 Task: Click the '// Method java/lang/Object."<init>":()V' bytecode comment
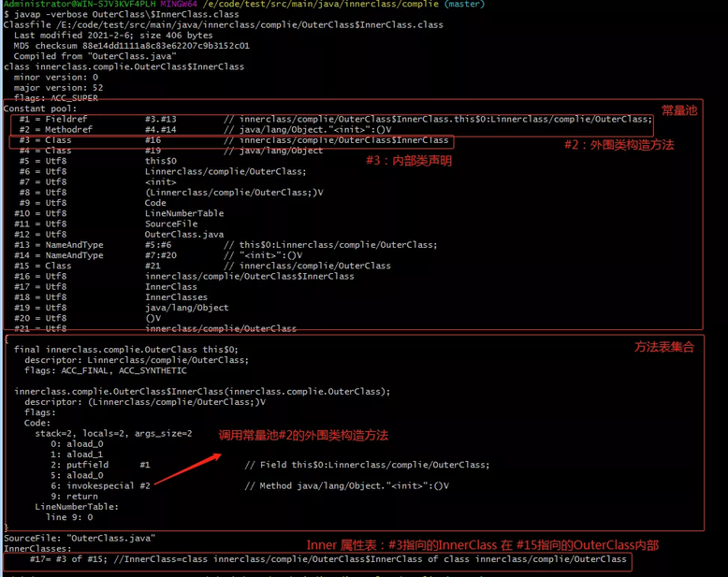pyautogui.click(x=347, y=486)
